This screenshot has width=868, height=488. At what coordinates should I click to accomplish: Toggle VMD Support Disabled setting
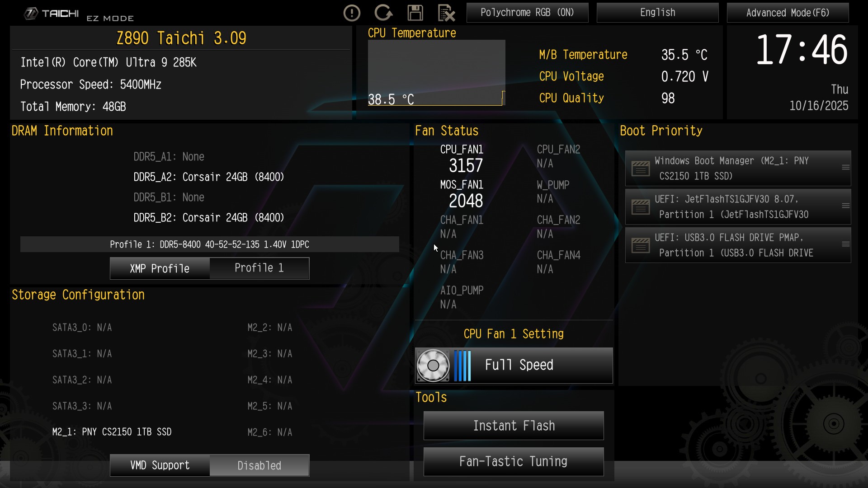pos(259,465)
